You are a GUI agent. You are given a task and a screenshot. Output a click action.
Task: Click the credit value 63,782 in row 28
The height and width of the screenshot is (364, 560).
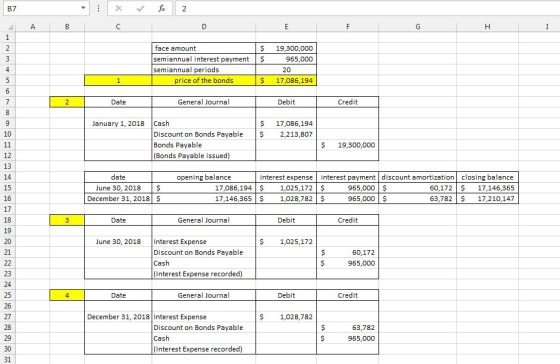pos(348,328)
